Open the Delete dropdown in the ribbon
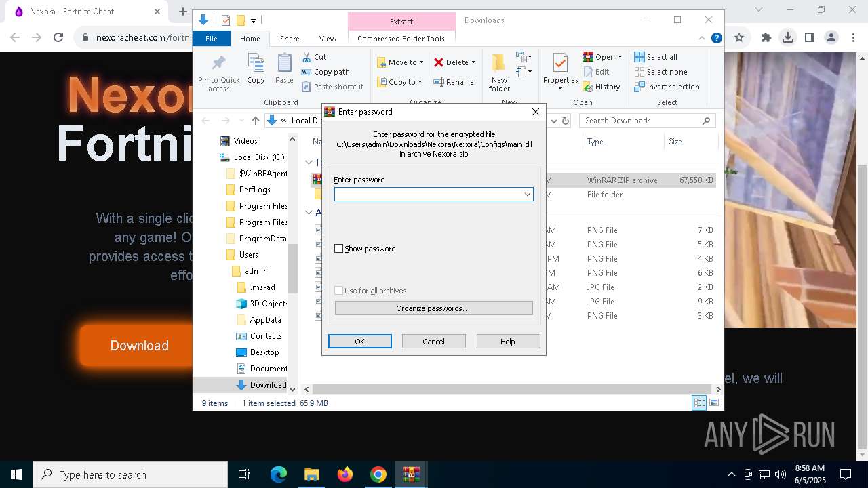868x488 pixels. [455, 62]
